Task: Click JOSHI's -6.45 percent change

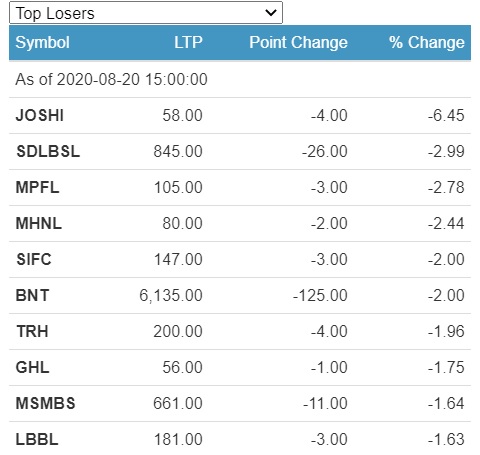Action: click(x=446, y=115)
